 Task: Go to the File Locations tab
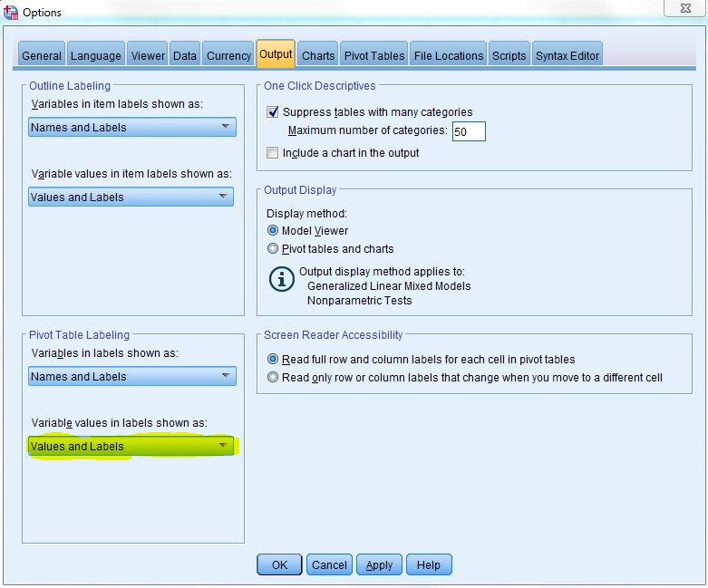[x=448, y=55]
